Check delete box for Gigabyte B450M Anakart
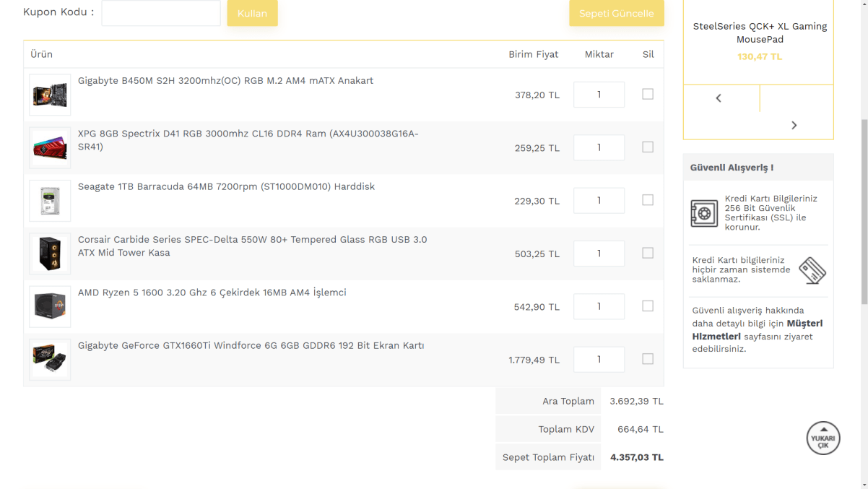The width and height of the screenshot is (868, 489). [x=648, y=94]
